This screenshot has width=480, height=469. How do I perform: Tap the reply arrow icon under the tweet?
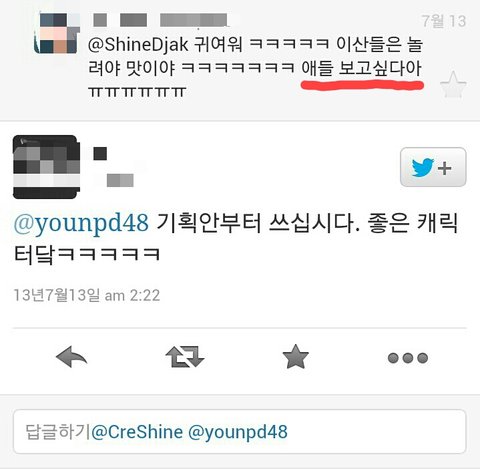tap(71, 357)
